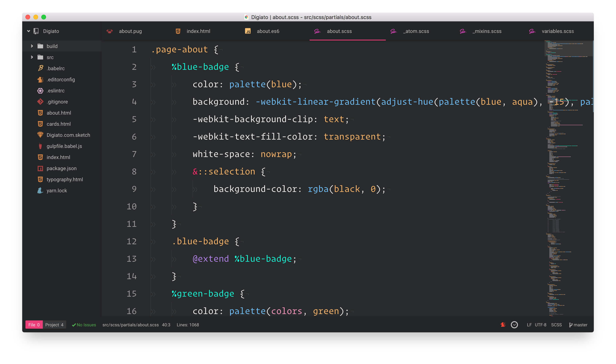Open the _mixins.scss tab
The width and height of the screenshot is (616, 364).
point(487,31)
